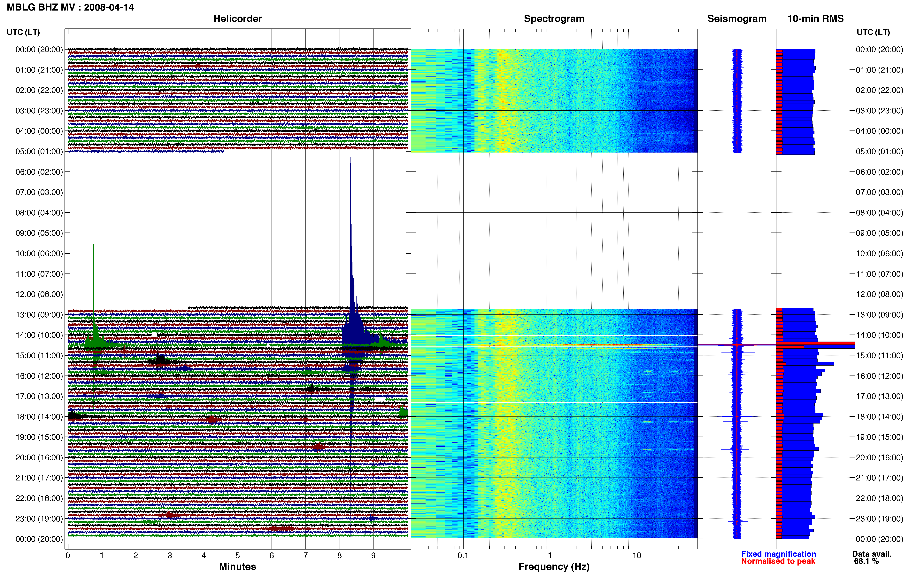
Task: Click the '10' frequency tick label
Action: 637,555
